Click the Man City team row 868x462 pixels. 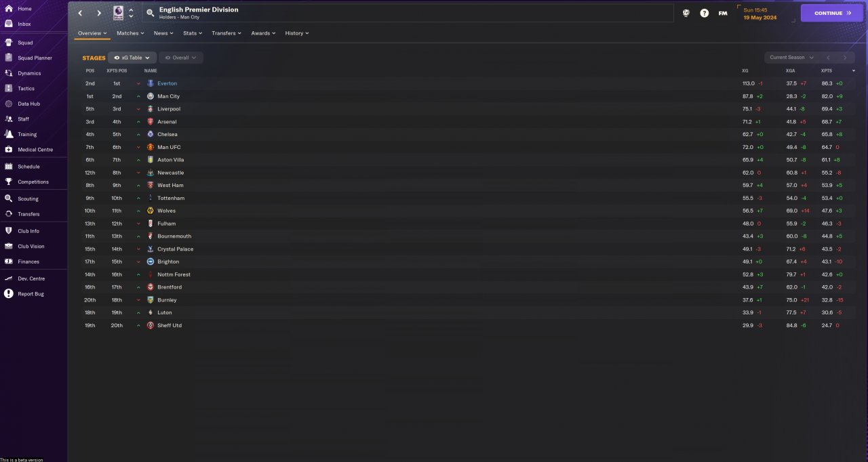tap(467, 96)
